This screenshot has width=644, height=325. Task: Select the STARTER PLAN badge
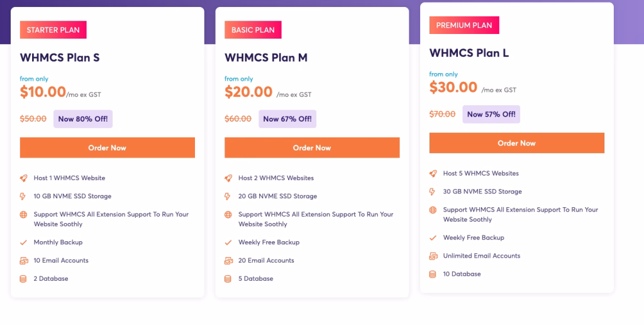tap(53, 30)
